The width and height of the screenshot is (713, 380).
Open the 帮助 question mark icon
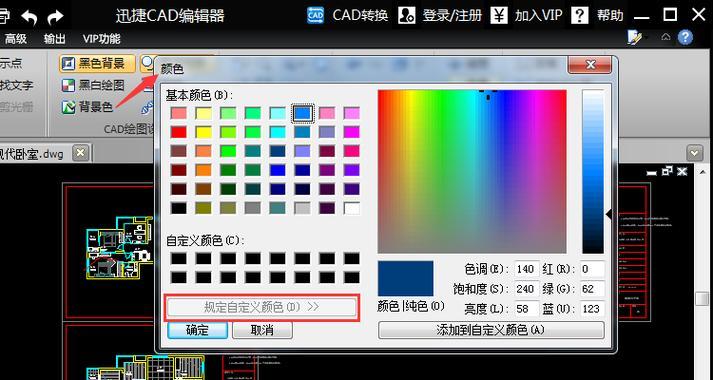tap(579, 15)
